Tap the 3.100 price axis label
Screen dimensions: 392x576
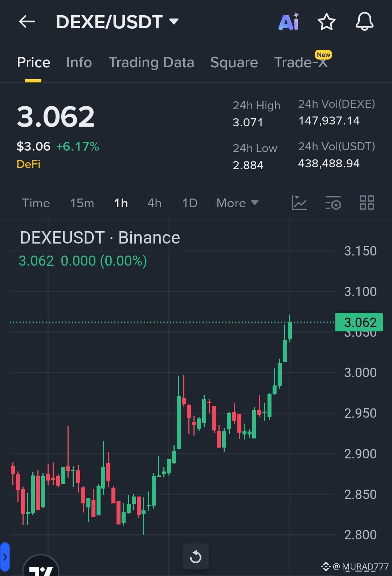pyautogui.click(x=360, y=291)
